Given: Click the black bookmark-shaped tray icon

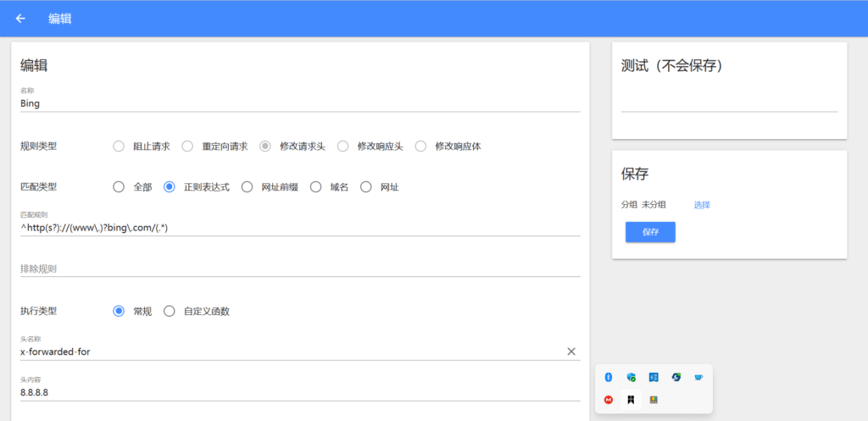Looking at the screenshot, I should pyautogui.click(x=631, y=400).
